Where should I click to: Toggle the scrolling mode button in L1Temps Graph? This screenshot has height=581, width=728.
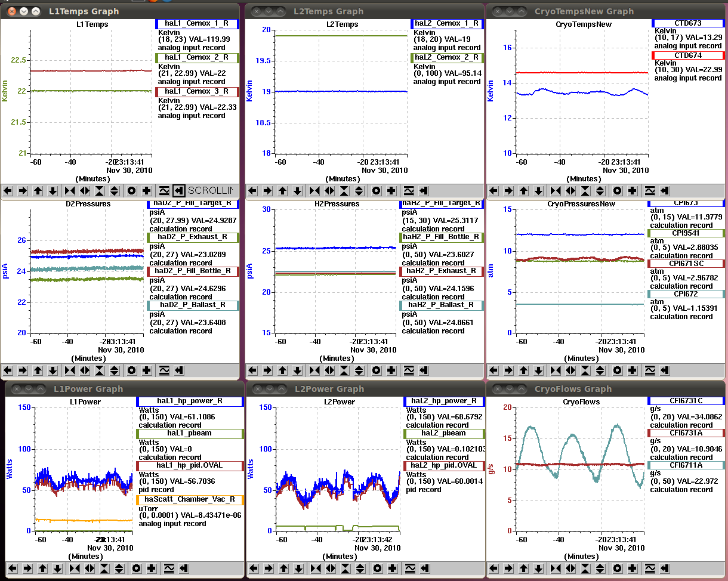(178, 191)
